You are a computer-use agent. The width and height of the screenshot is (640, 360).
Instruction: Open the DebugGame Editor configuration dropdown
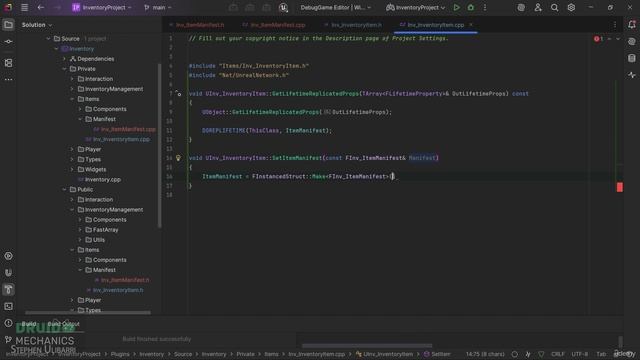click(335, 7)
